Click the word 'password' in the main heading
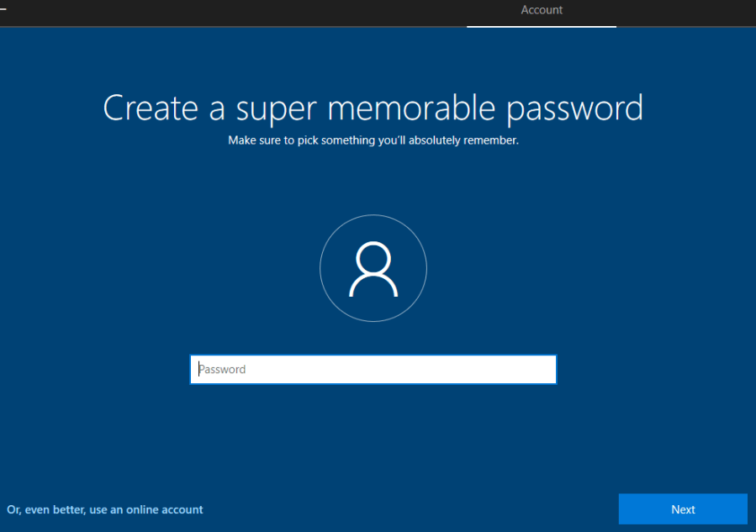The image size is (756, 532). point(575,108)
